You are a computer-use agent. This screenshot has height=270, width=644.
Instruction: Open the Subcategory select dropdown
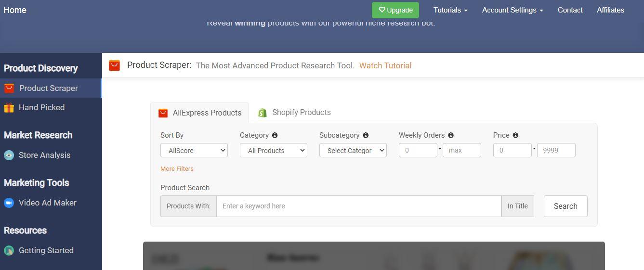(x=353, y=150)
